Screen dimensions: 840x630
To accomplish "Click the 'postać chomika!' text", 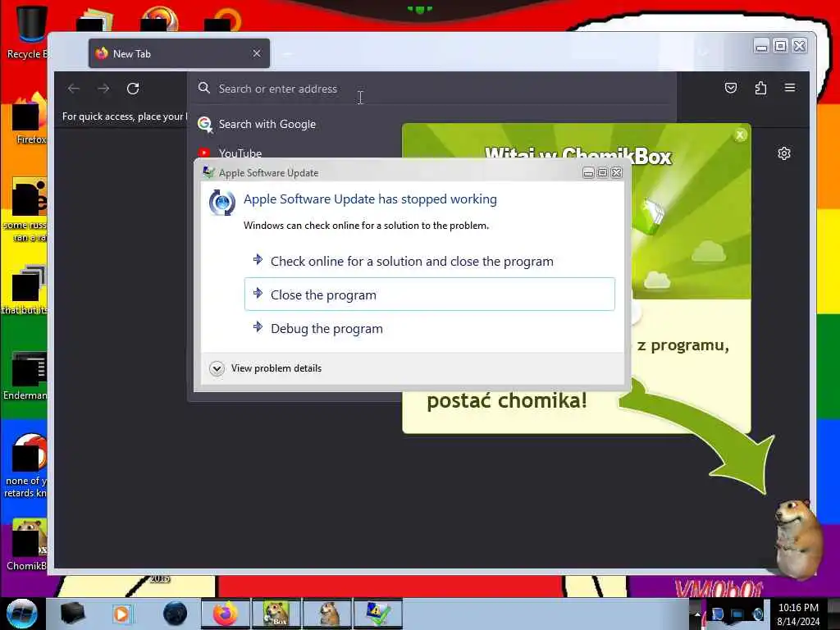I will tap(507, 400).
